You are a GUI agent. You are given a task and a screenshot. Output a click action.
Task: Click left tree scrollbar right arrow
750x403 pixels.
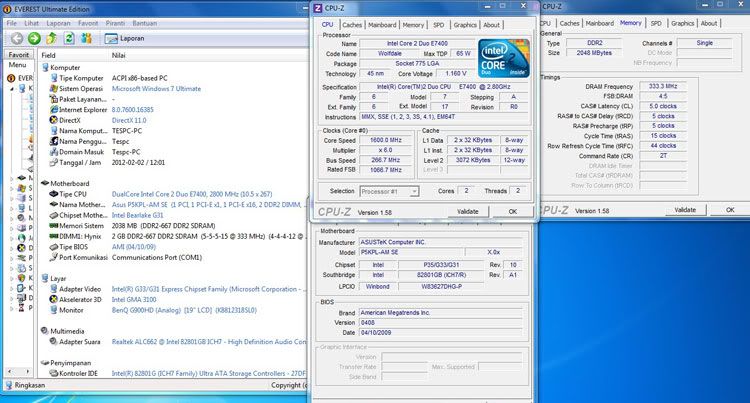point(28,371)
